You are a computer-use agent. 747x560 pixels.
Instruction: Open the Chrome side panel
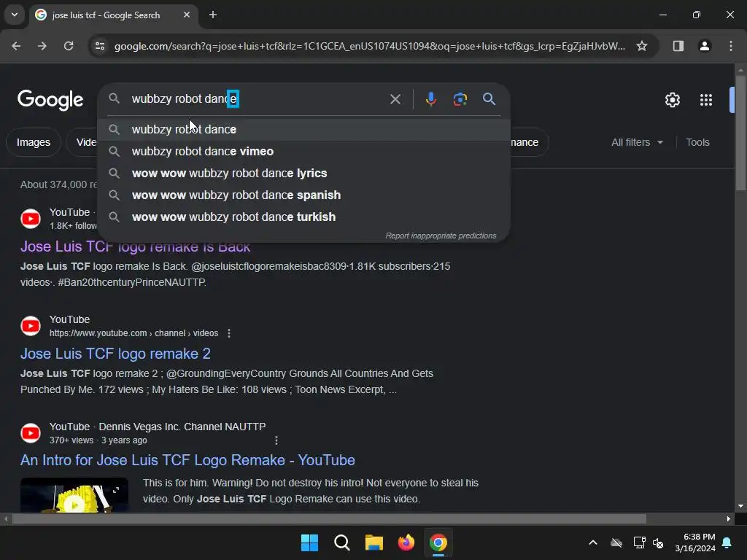coord(678,46)
